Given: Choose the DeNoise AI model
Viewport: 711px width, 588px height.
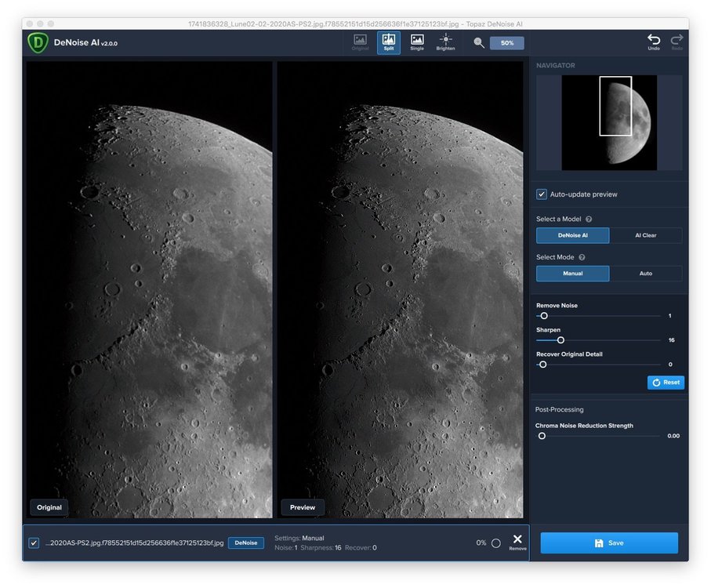Looking at the screenshot, I should click(573, 235).
